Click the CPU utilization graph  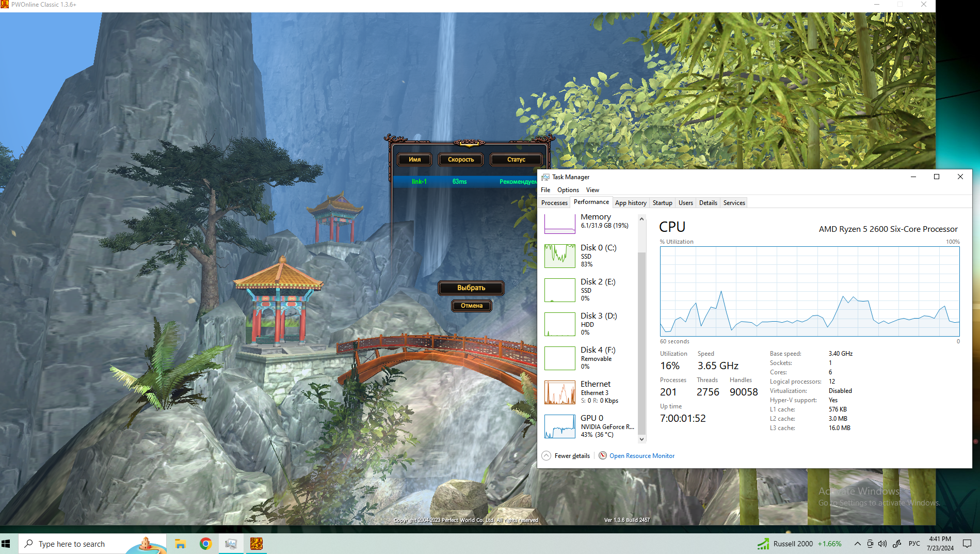pyautogui.click(x=809, y=291)
